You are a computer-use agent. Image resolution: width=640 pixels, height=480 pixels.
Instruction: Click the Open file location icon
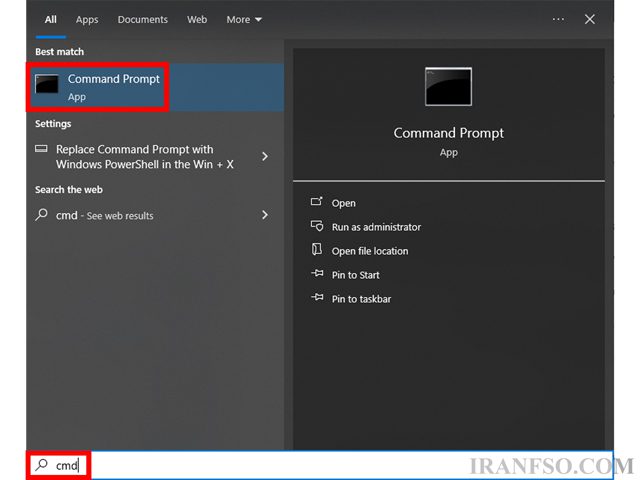pos(317,249)
